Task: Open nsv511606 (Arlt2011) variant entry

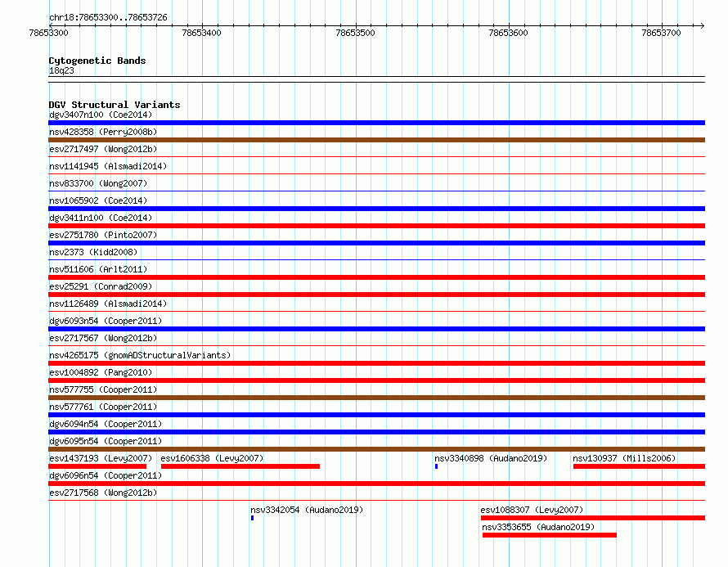Action: coord(98,269)
